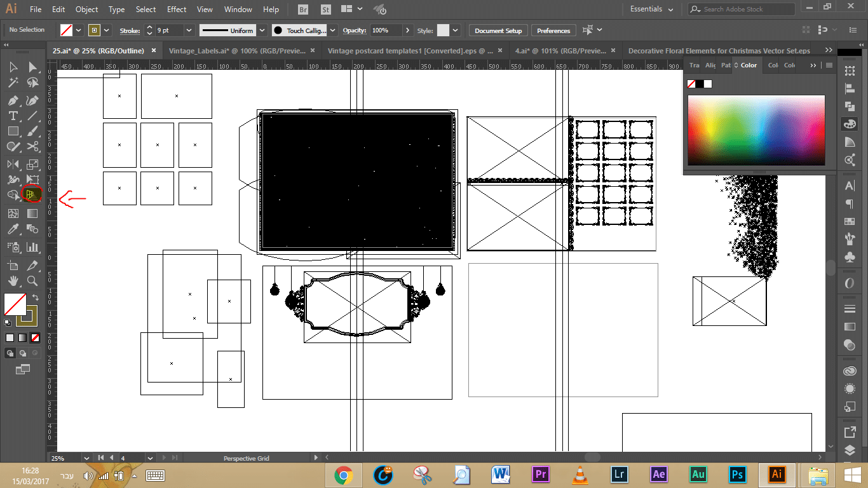This screenshot has height=488, width=868.
Task: Open Adobe Bridge via Br icon
Action: (x=304, y=10)
